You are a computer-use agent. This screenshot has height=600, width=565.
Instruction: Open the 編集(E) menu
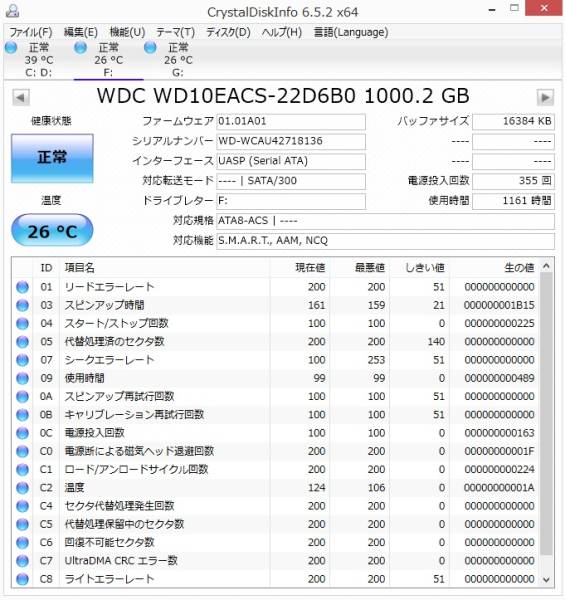pyautogui.click(x=81, y=32)
